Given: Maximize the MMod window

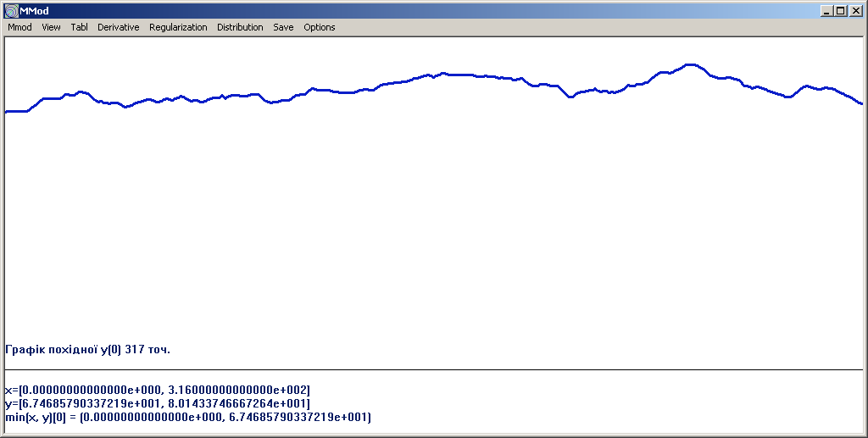Looking at the screenshot, I should point(840,11).
